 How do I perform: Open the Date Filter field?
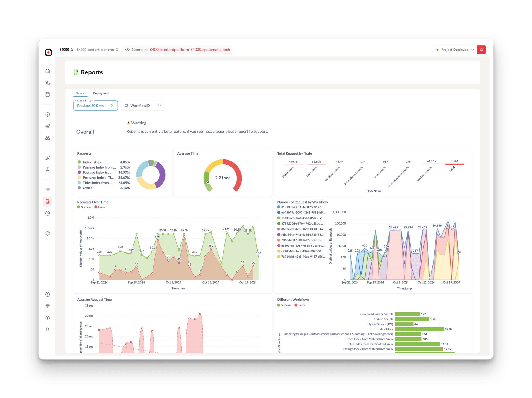tap(95, 106)
